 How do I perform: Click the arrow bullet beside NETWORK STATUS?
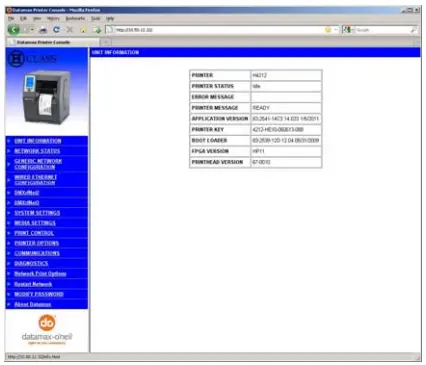(x=9, y=151)
